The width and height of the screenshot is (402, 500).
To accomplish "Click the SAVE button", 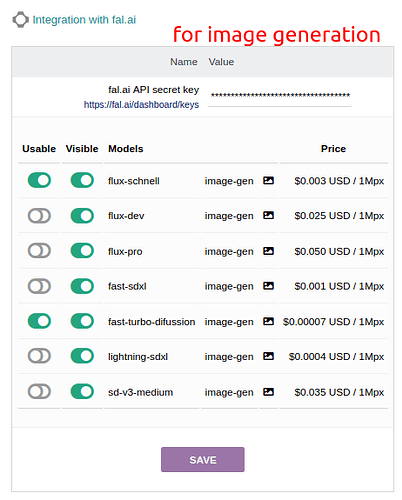I will coord(203,460).
